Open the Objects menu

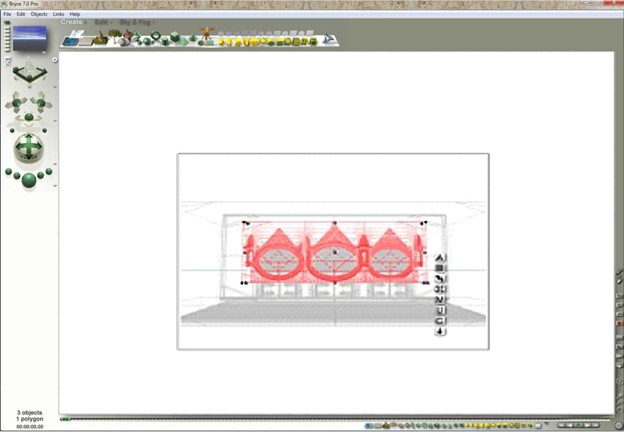pos(39,14)
